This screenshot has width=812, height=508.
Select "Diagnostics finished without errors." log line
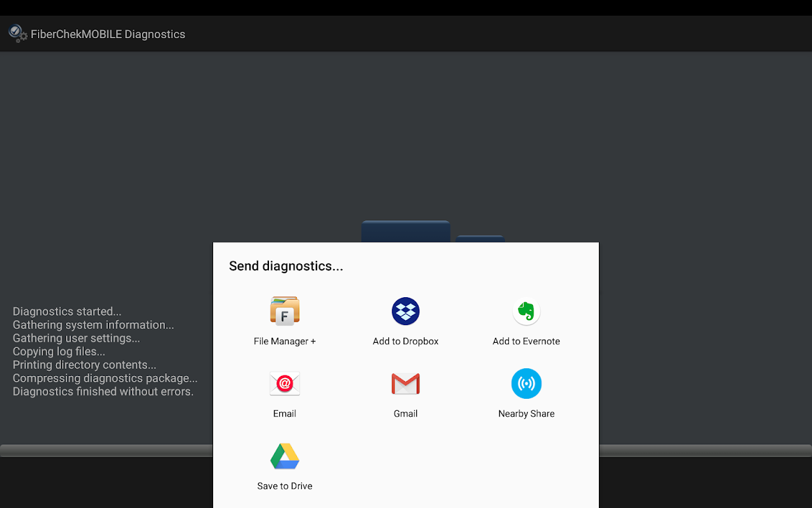(x=103, y=391)
